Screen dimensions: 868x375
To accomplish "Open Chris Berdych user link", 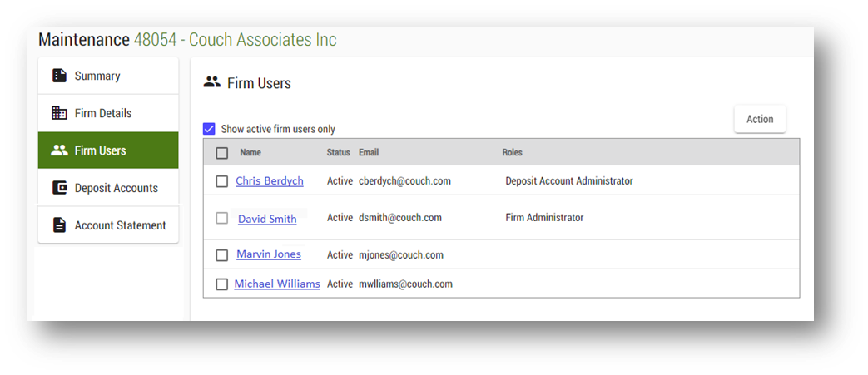I will point(269,180).
